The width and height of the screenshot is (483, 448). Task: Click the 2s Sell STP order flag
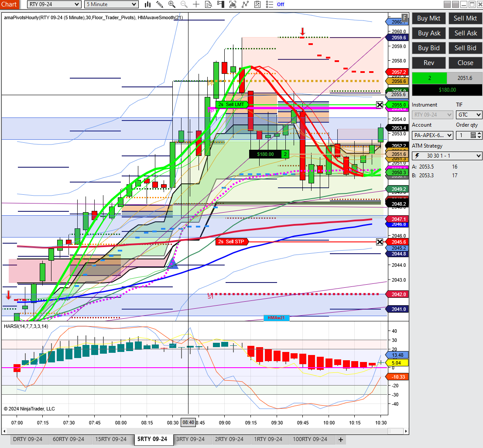pos(232,241)
